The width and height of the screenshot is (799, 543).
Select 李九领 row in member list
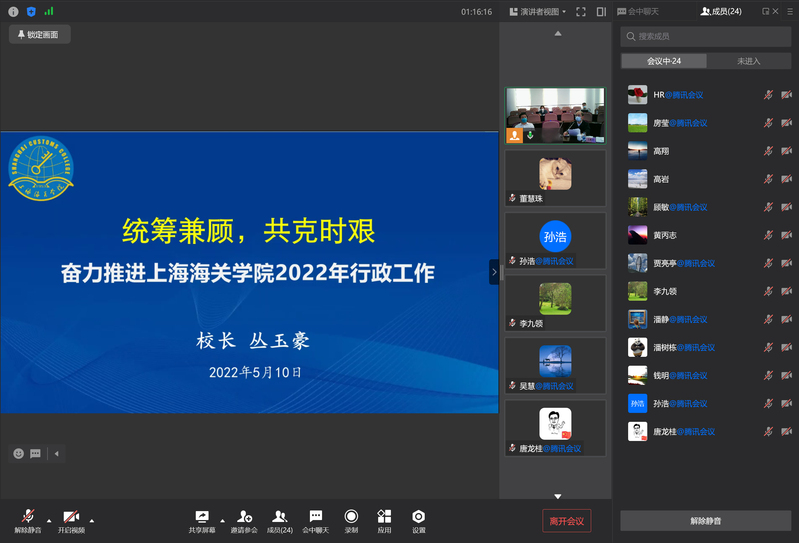click(706, 291)
